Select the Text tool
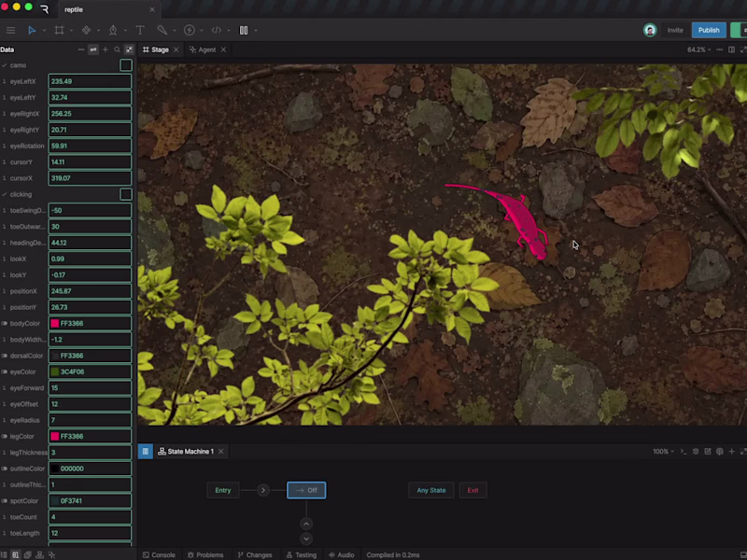 tap(140, 31)
